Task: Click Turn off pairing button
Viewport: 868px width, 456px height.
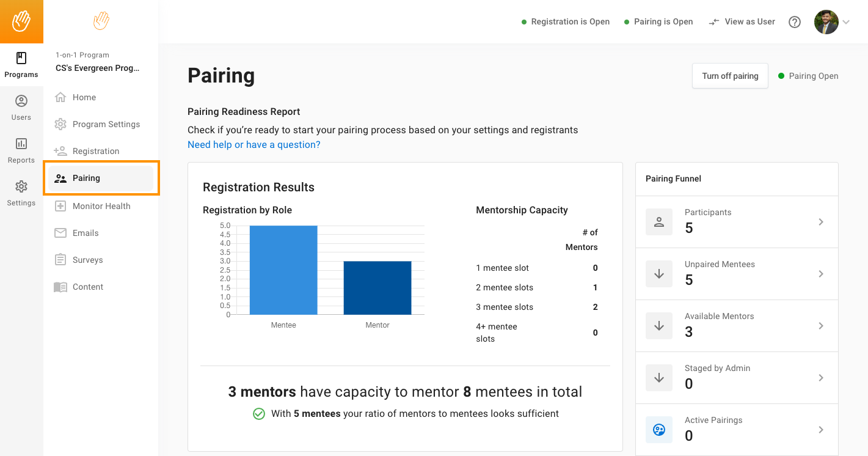Action: pyautogui.click(x=730, y=76)
